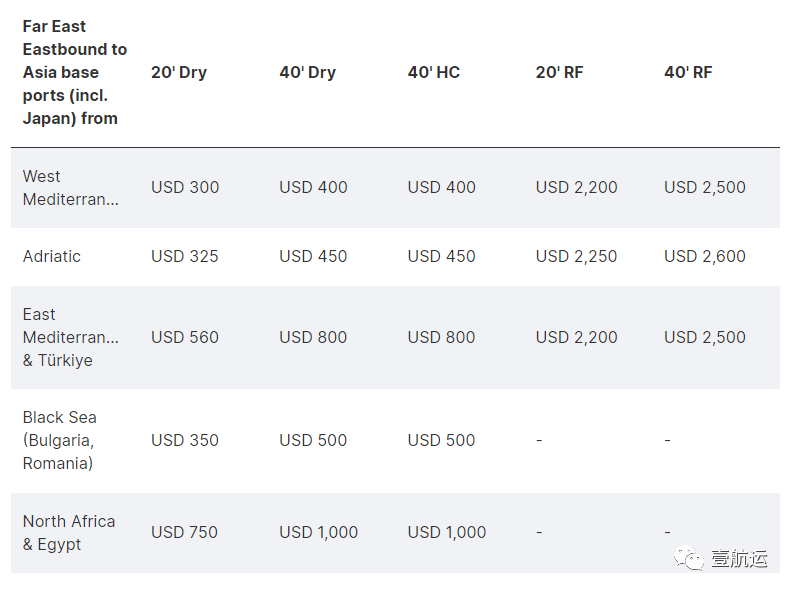Click the Far East Eastbound table header
The height and width of the screenshot is (593, 793).
tap(75, 72)
